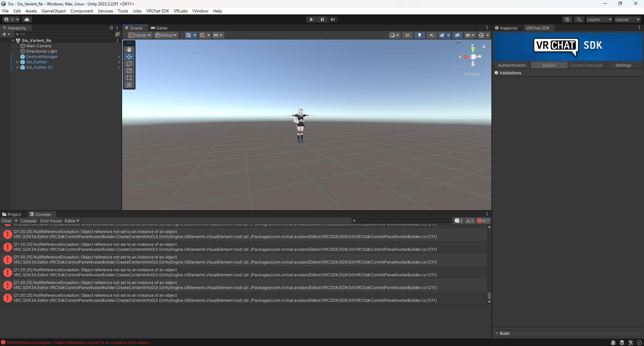
Task: Toggle the gizmo rotation lock
Action: (x=484, y=46)
